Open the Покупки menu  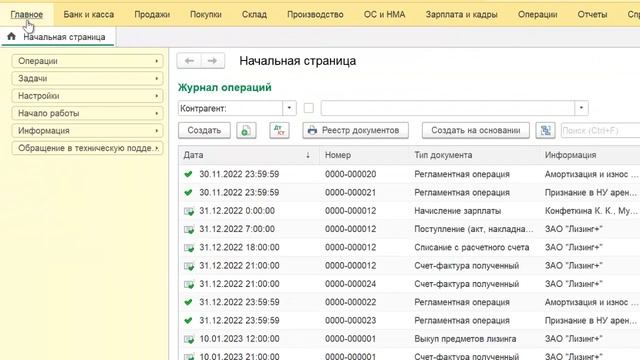click(206, 14)
